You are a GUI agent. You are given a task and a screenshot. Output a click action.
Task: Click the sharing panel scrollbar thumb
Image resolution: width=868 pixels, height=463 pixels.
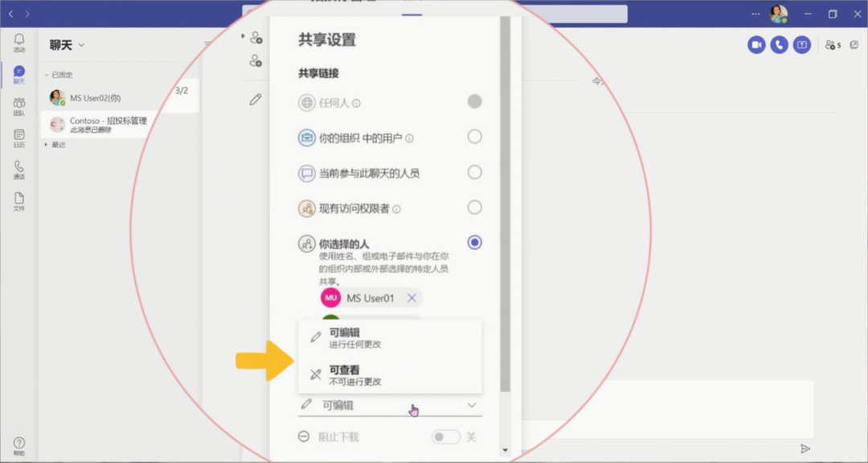505,204
